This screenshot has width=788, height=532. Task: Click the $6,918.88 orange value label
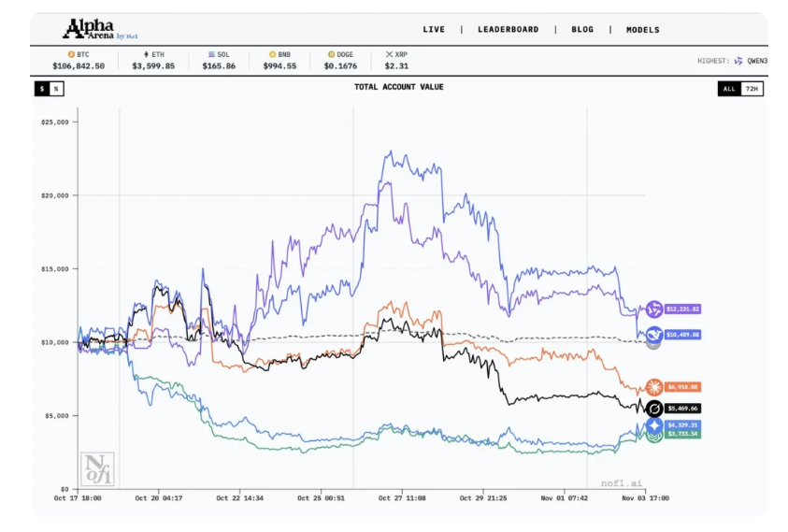pyautogui.click(x=683, y=387)
